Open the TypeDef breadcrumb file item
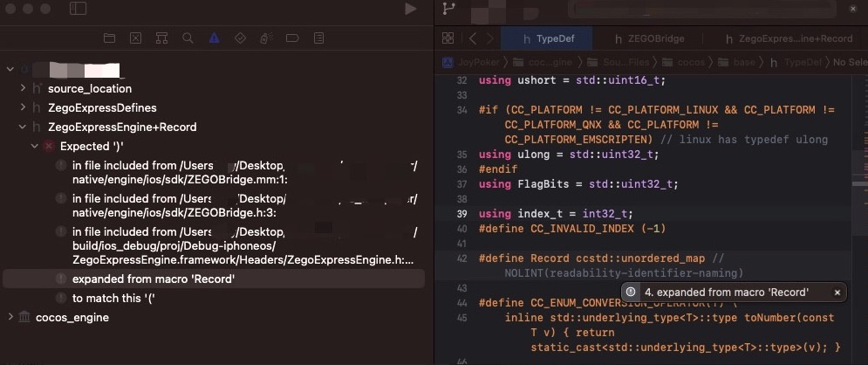 pos(796,62)
